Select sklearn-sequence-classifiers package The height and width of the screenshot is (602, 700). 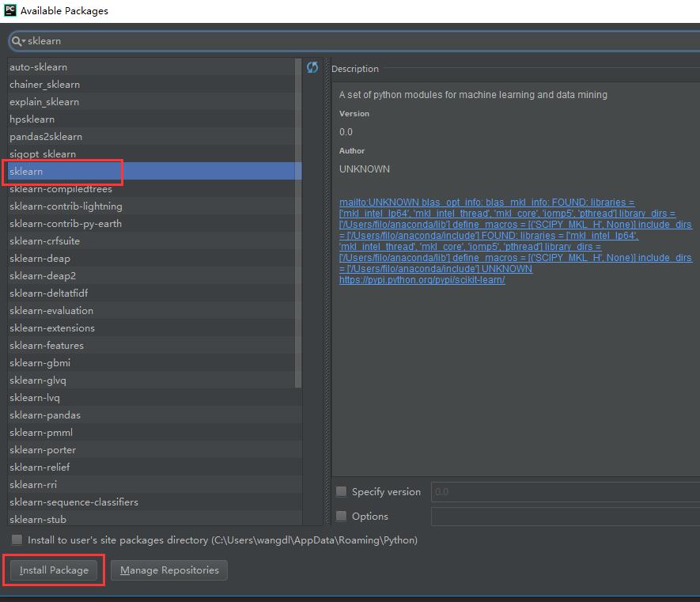coord(154,502)
